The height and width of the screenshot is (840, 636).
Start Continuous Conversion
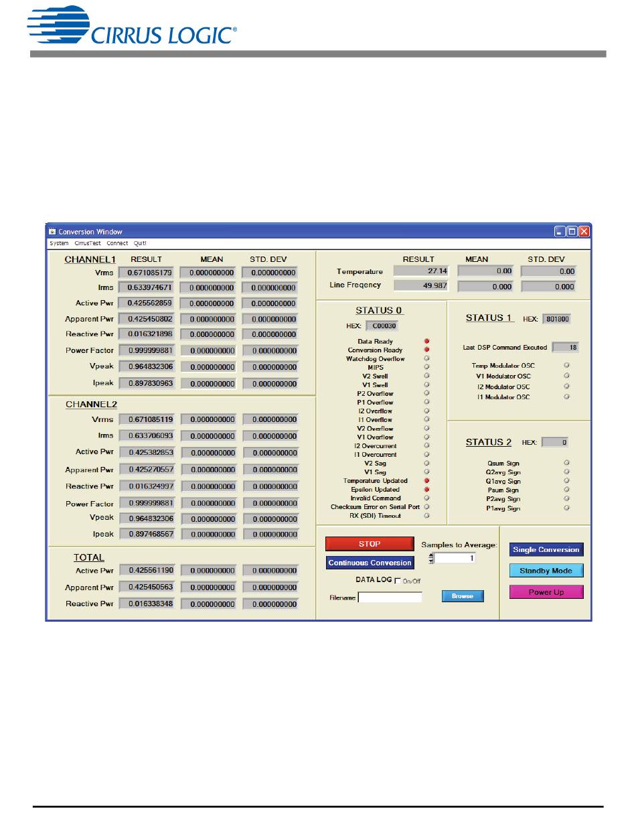click(370, 563)
